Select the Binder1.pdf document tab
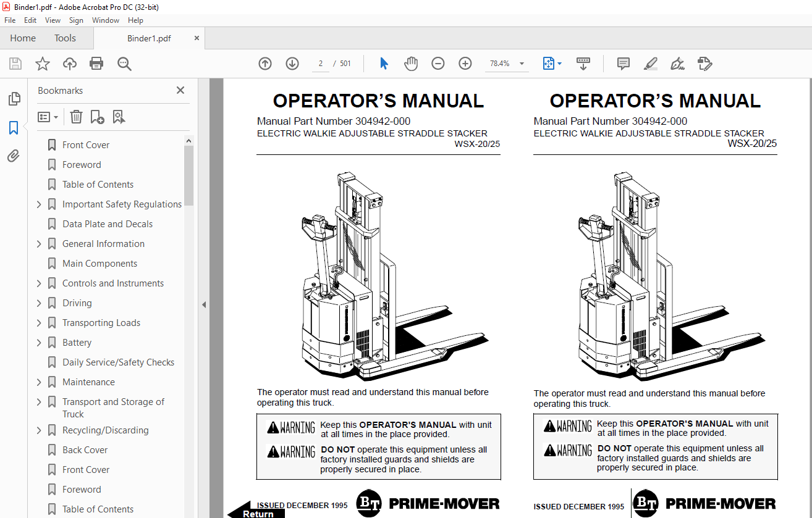This screenshot has height=518, width=812. click(149, 38)
